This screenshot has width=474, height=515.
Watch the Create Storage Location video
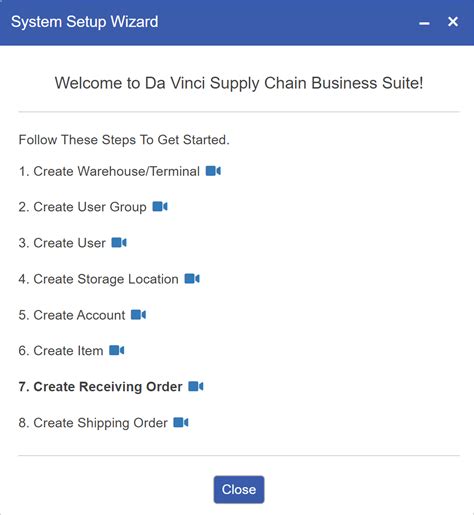pyautogui.click(x=192, y=279)
